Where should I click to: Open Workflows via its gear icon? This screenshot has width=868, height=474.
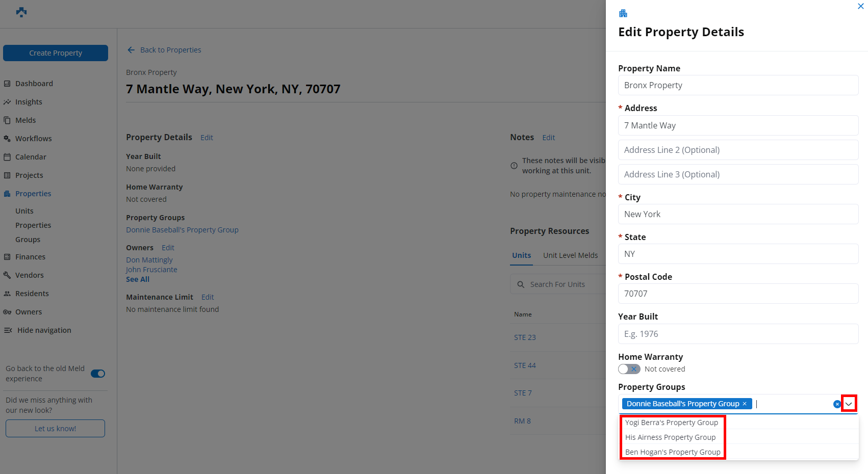(x=7, y=139)
